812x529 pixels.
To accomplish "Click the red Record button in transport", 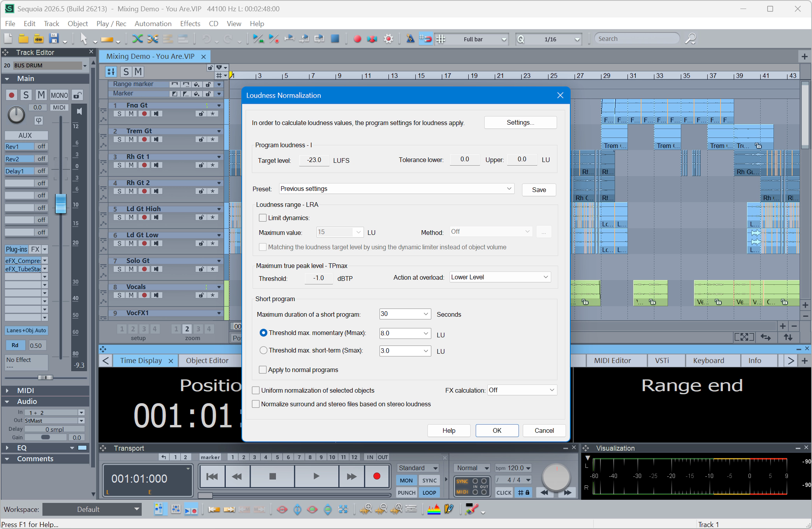I will click(376, 476).
